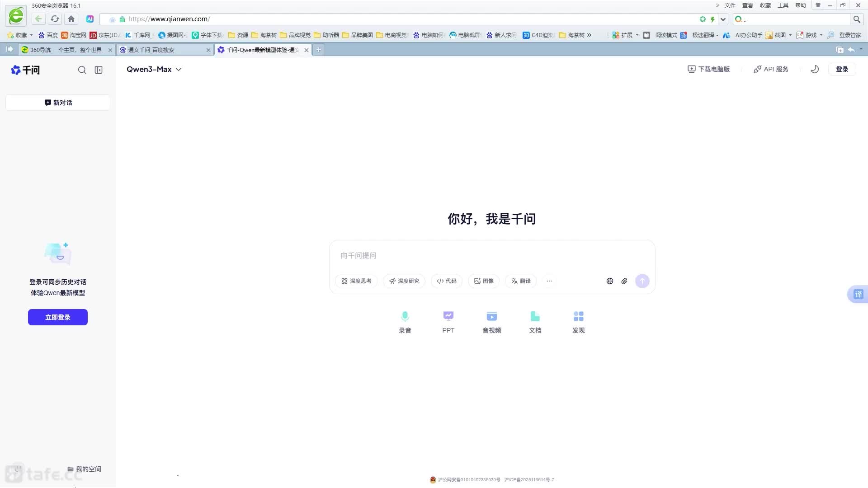This screenshot has height=488, width=868.
Task: Open a new browser tab
Action: tap(319, 50)
